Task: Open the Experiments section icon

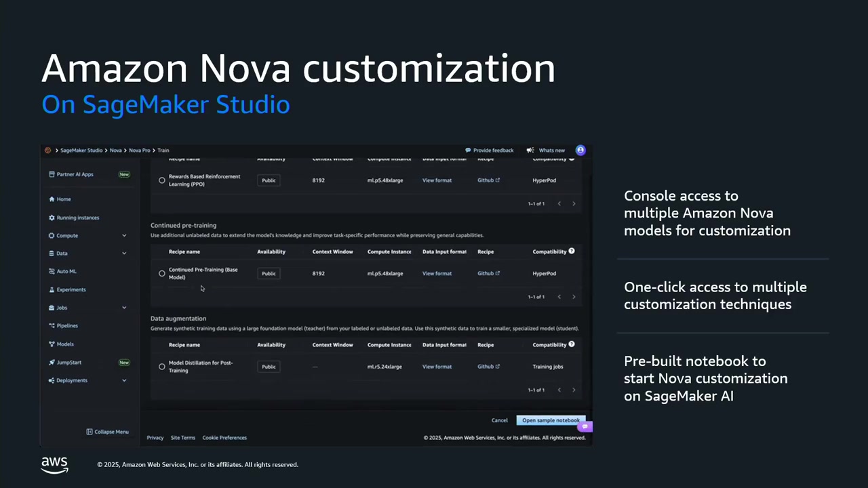Action: pyautogui.click(x=52, y=289)
